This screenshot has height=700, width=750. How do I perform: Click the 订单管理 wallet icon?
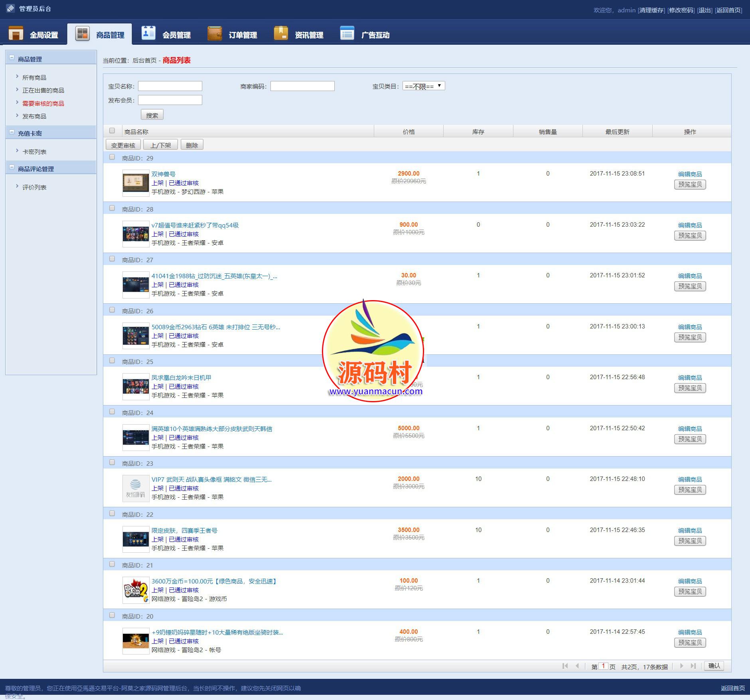click(215, 34)
